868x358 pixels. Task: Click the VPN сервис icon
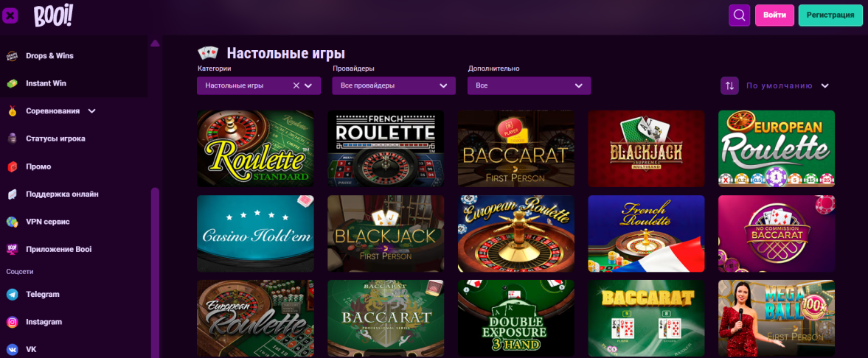click(x=12, y=222)
